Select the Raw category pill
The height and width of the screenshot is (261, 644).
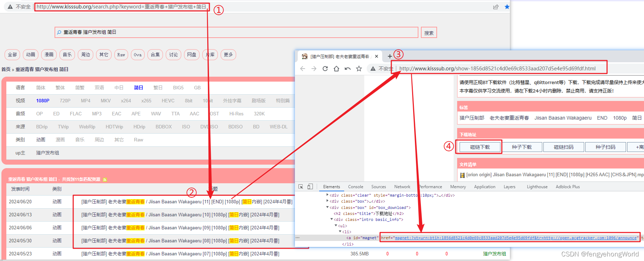click(x=121, y=55)
